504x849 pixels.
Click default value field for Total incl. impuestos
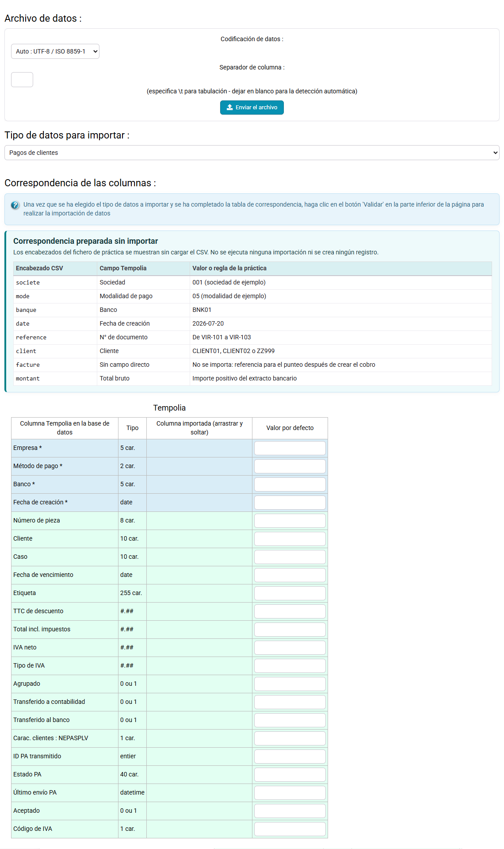pyautogui.click(x=290, y=630)
